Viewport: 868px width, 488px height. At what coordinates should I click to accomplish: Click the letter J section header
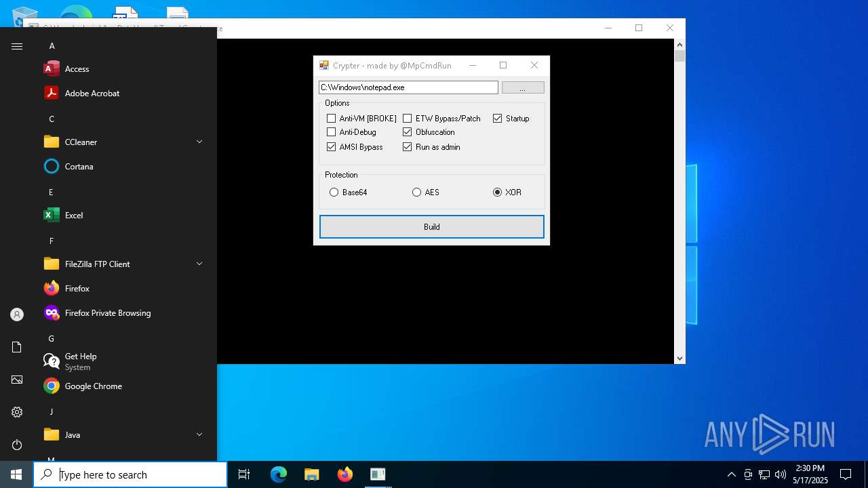coord(51,412)
